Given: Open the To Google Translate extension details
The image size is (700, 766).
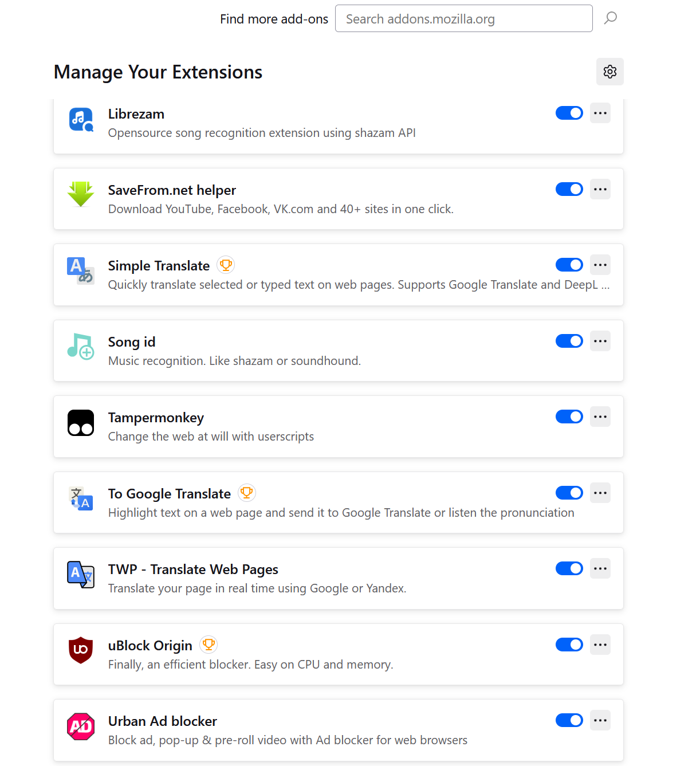Looking at the screenshot, I should 170,494.
